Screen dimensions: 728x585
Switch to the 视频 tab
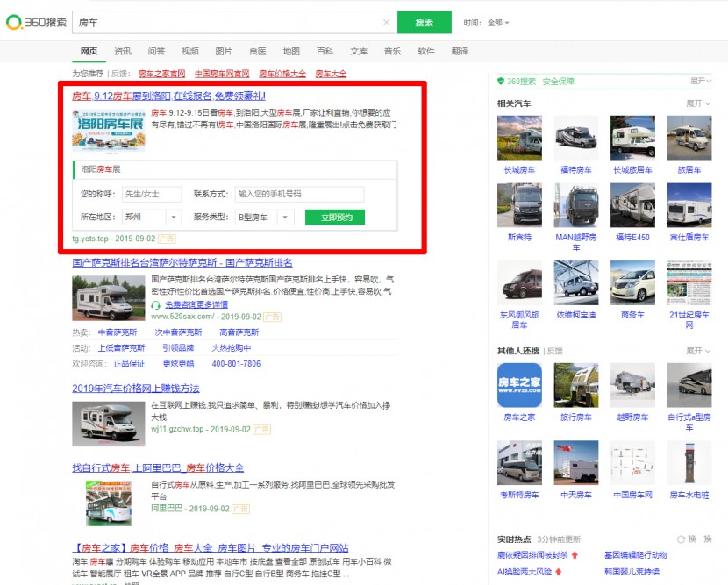189,51
